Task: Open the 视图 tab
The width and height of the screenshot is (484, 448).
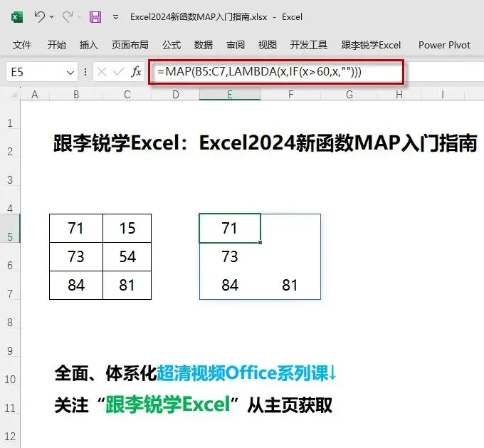Action: click(x=268, y=45)
